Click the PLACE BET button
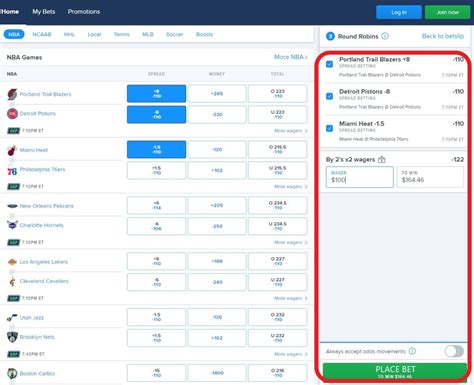474x385 pixels. click(395, 372)
